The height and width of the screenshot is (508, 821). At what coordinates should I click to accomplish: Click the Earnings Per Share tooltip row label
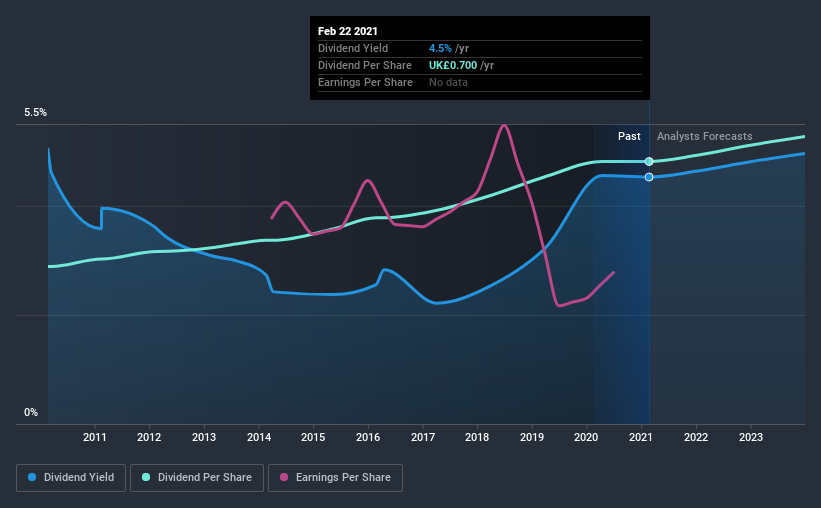click(x=365, y=82)
